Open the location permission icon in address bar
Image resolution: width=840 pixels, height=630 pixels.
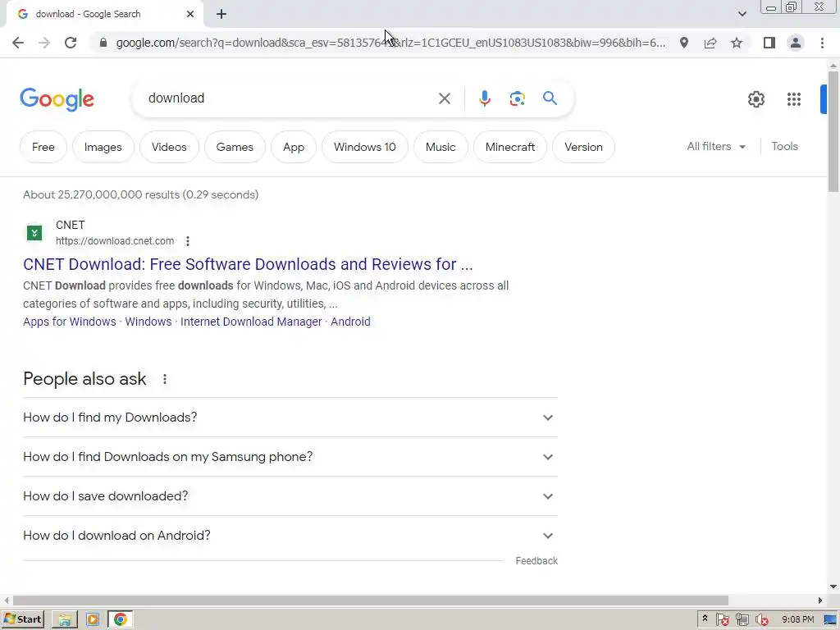684,43
